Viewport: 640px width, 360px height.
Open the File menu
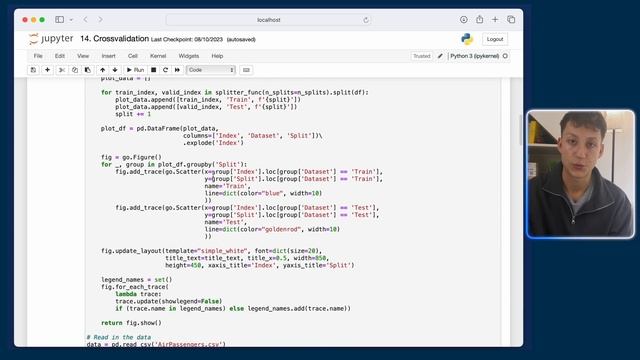(x=38, y=56)
